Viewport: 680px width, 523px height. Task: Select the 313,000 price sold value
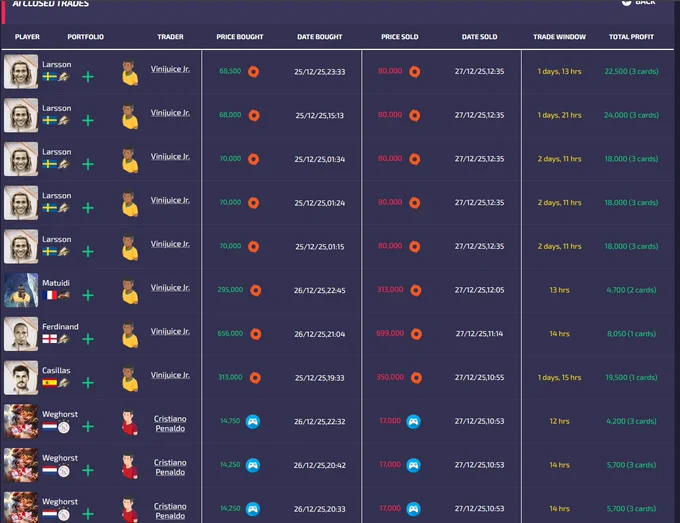coord(390,290)
